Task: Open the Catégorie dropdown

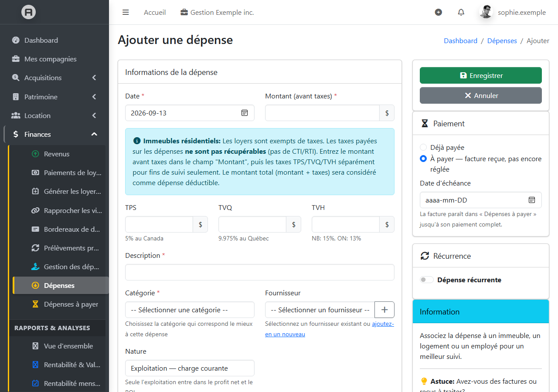Action: (190, 310)
